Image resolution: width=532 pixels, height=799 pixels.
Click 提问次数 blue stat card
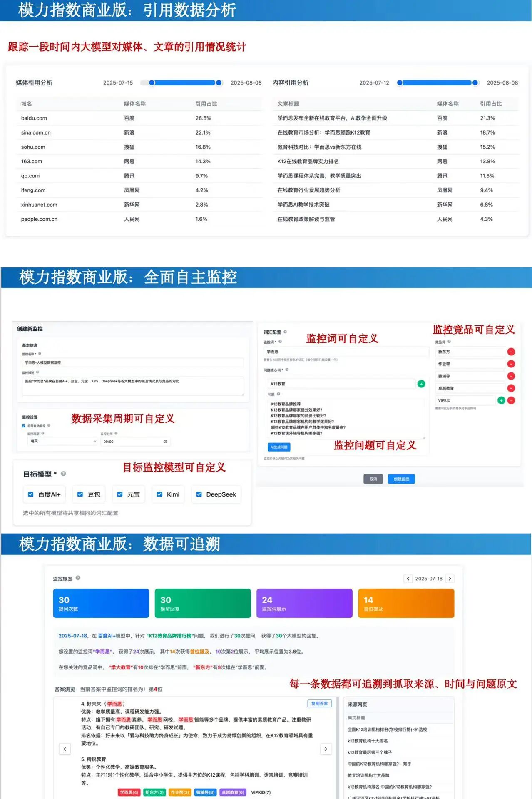point(101,603)
